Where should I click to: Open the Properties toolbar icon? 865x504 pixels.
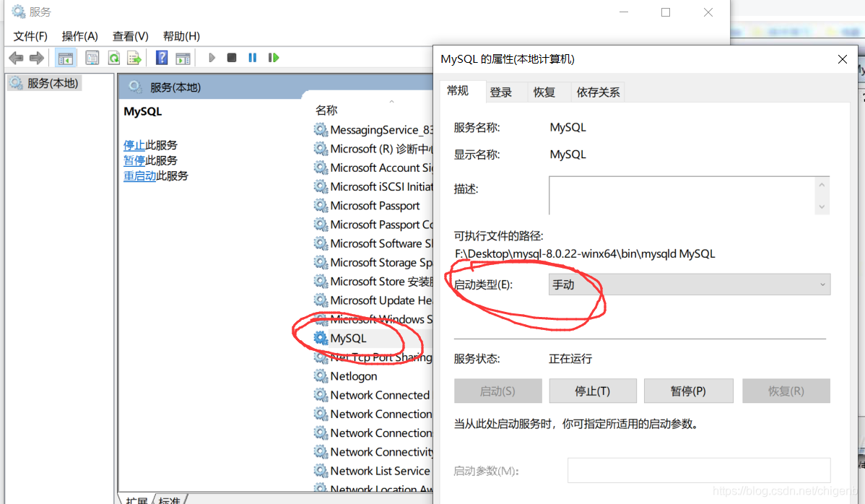[x=92, y=57]
